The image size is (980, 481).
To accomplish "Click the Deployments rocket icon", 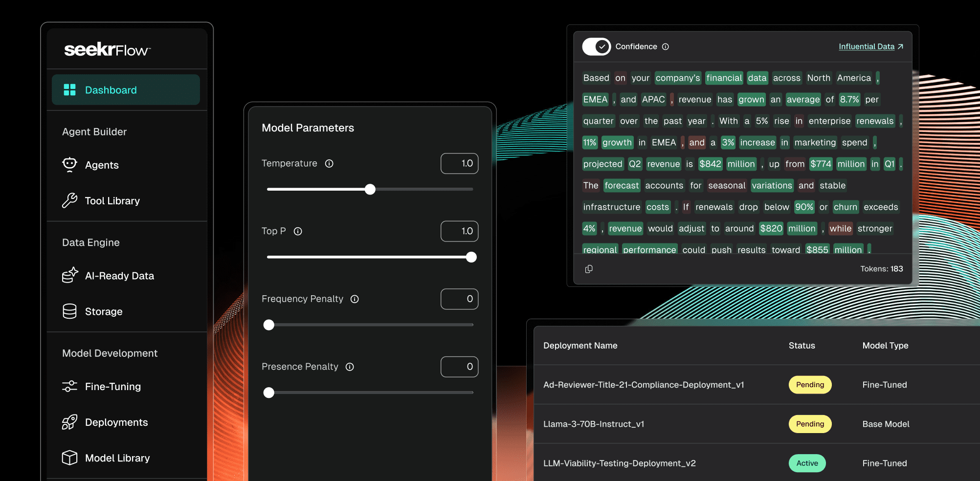I will 69,422.
